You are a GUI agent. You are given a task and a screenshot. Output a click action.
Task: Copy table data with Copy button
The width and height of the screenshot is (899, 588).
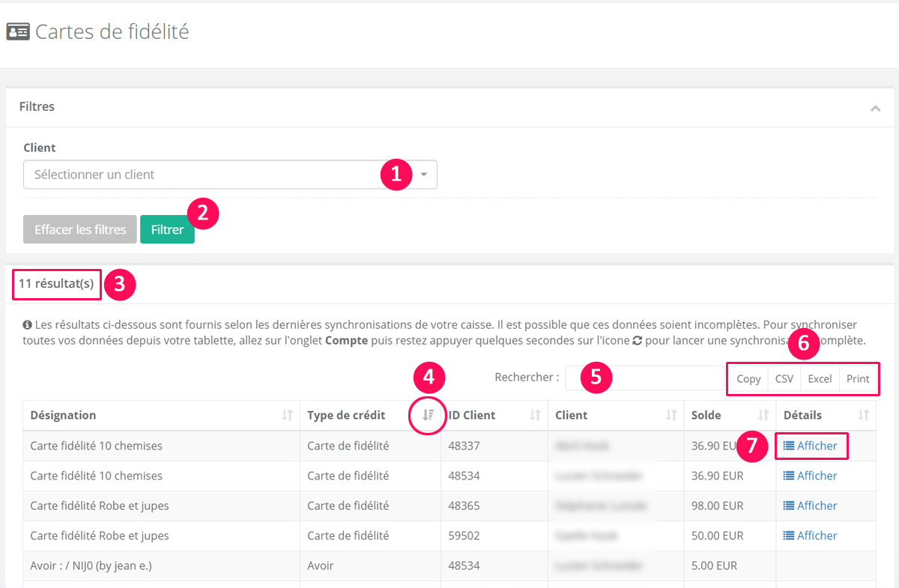tap(748, 378)
